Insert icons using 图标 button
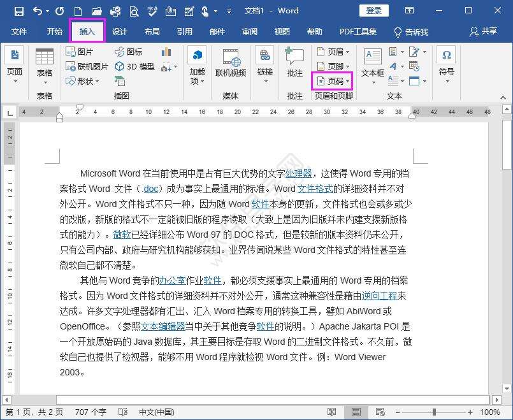The image size is (513, 420). tap(128, 52)
